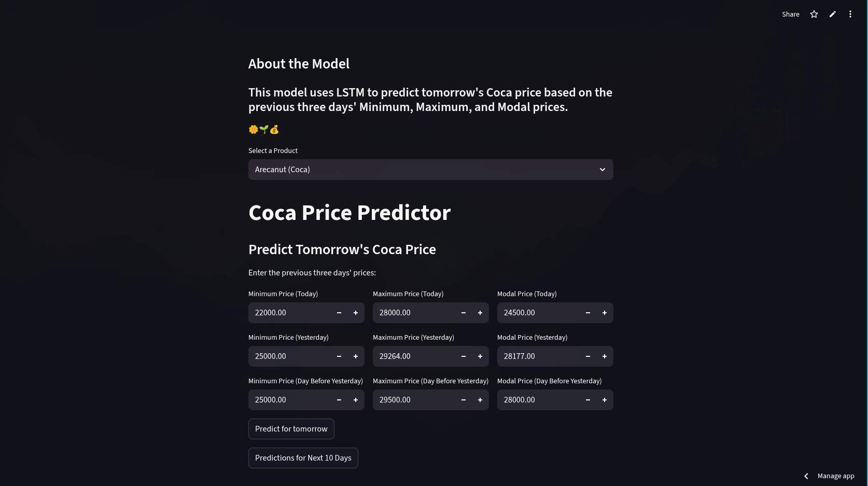The image size is (868, 486).
Task: Open Manage app
Action: 835,476
